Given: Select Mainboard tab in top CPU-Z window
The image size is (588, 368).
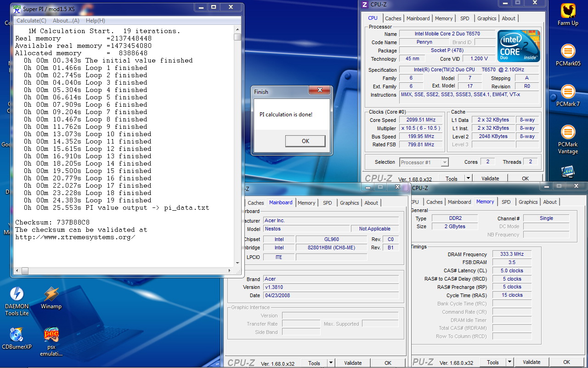Looking at the screenshot, I should coord(418,18).
